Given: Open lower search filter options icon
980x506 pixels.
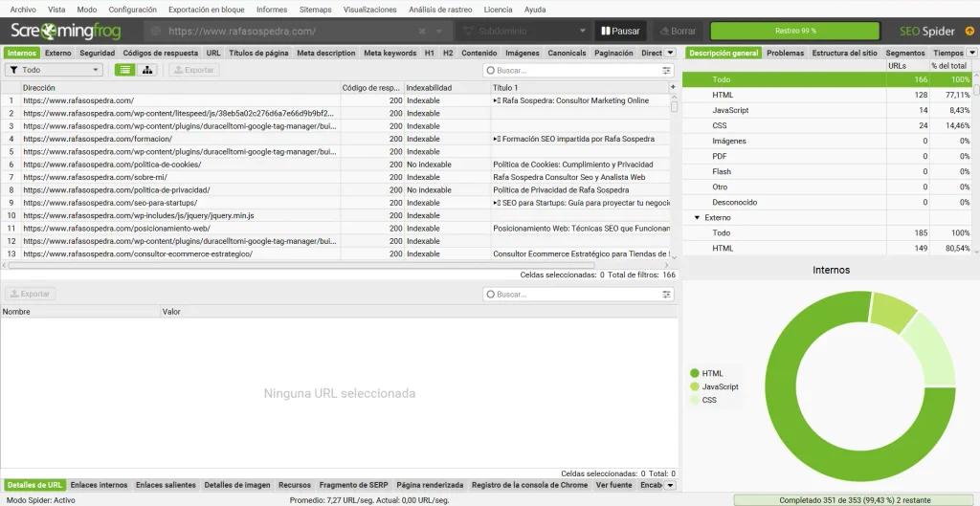Looking at the screenshot, I should pyautogui.click(x=667, y=295).
